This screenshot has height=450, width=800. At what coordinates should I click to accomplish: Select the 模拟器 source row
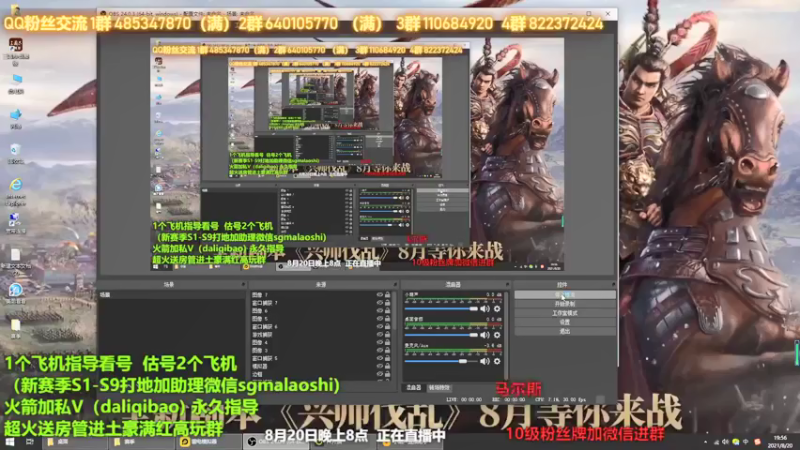(321, 366)
